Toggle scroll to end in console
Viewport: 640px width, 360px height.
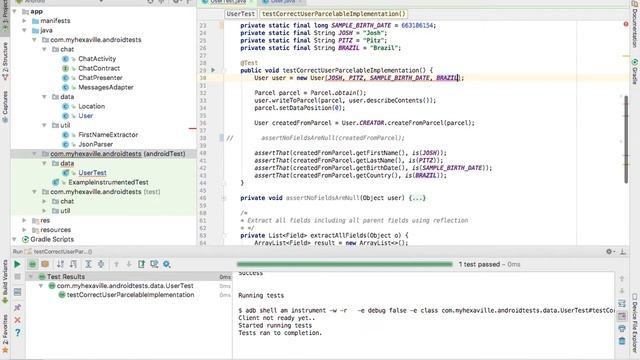tap(622, 316)
